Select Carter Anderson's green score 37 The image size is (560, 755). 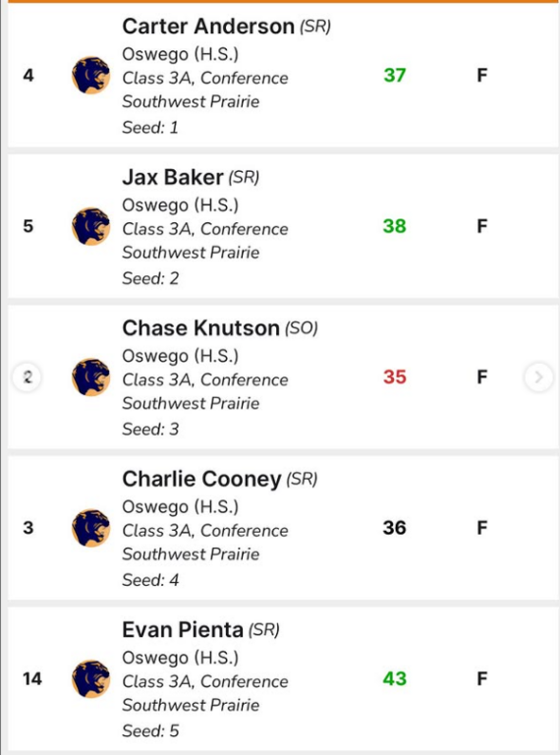[395, 75]
